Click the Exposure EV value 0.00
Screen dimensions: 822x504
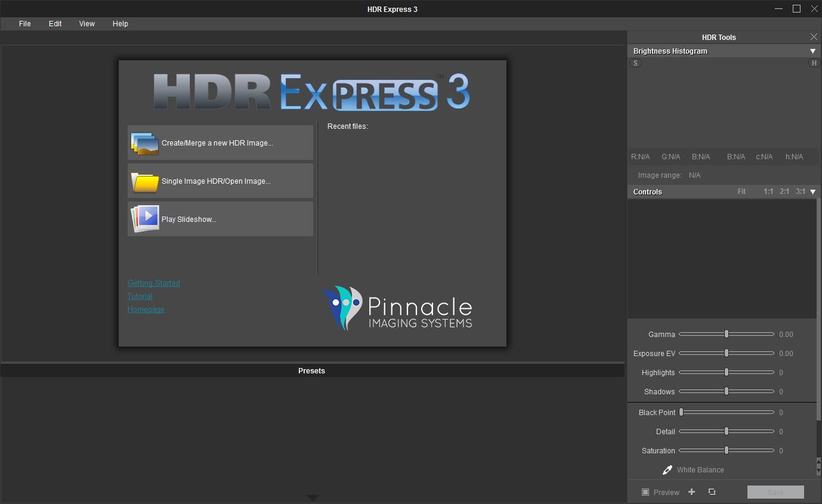point(786,354)
